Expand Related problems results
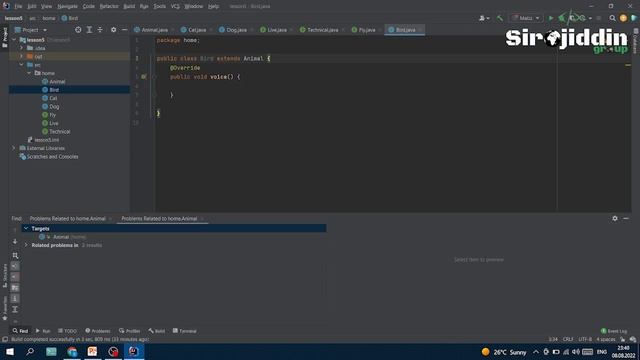 click(x=26, y=245)
